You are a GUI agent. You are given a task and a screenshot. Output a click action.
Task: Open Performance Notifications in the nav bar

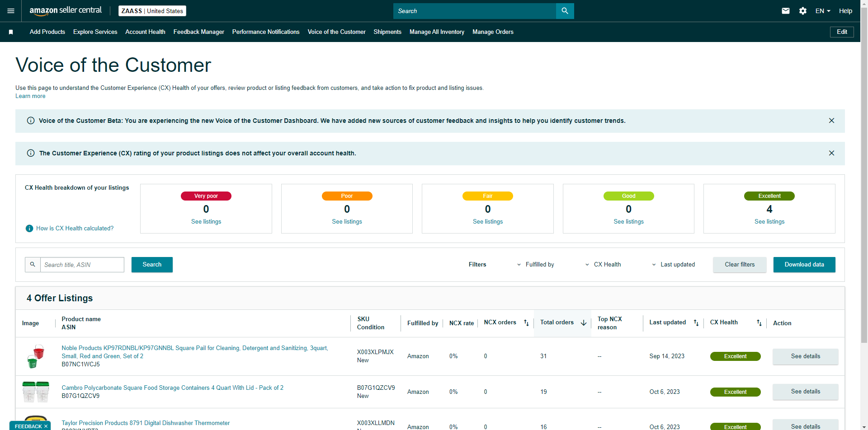[x=266, y=32]
